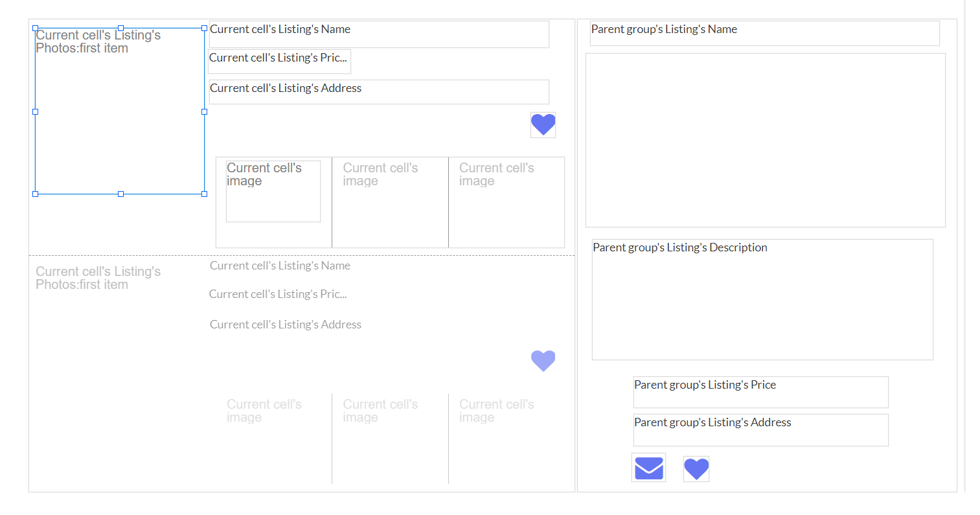980x515 pixels.
Task: Select the Current cell's Listing's Address text in the first cell
Action: click(379, 92)
